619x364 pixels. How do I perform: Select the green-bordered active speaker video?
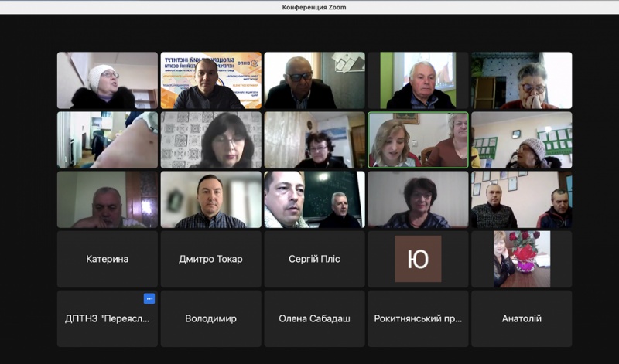click(418, 140)
